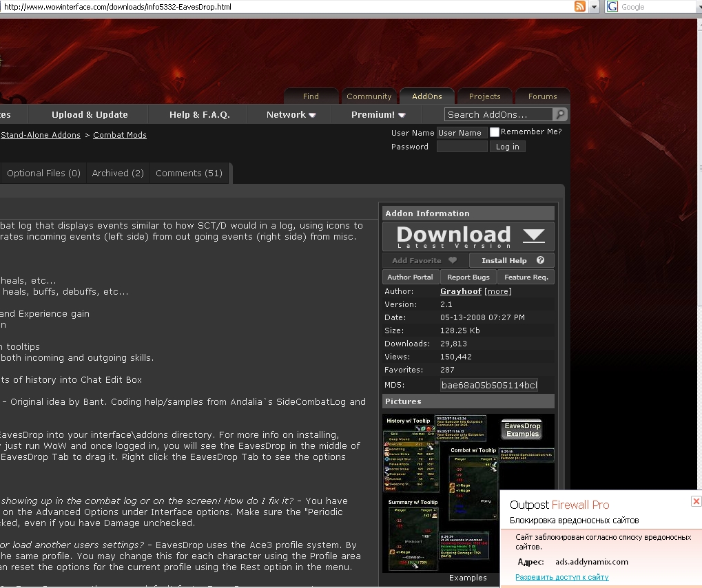The height and width of the screenshot is (588, 702).
Task: Open the Grayhoof author link
Action: coord(460,291)
